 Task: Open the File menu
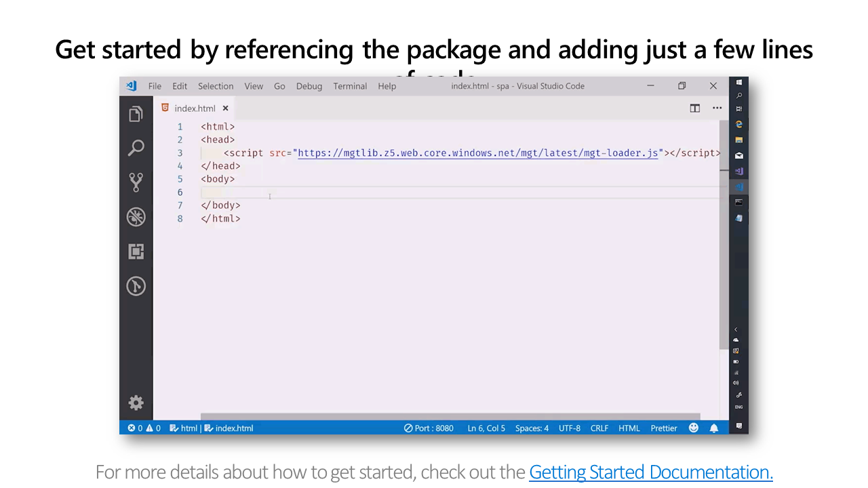(x=155, y=86)
